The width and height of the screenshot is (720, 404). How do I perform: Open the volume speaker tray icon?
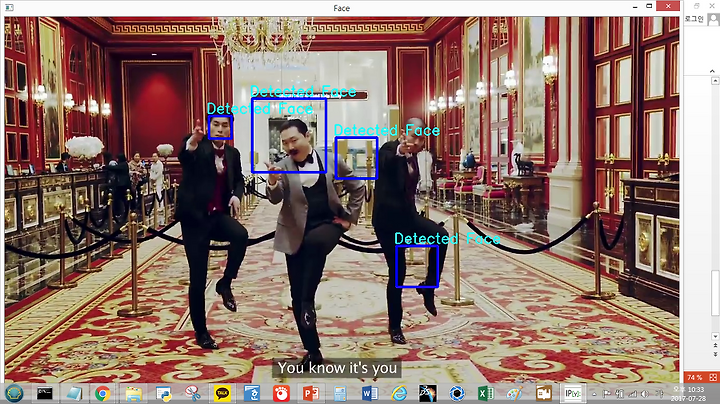[x=645, y=393]
